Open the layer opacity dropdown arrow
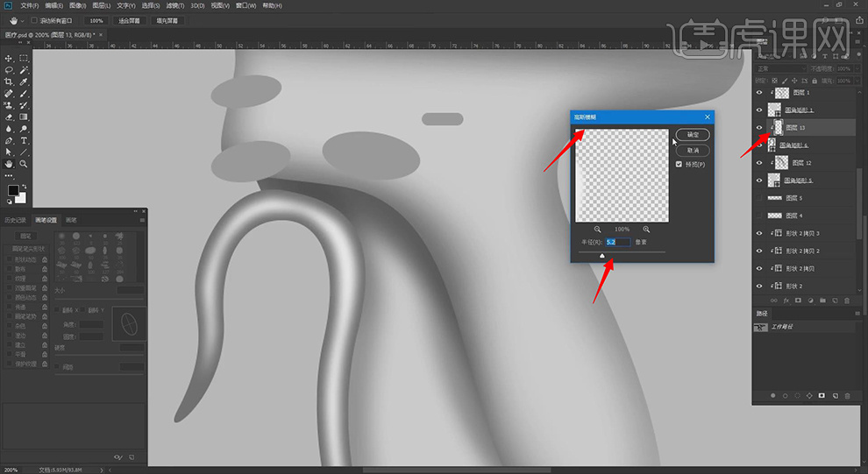Image resolution: width=868 pixels, height=474 pixels. pyautogui.click(x=857, y=68)
